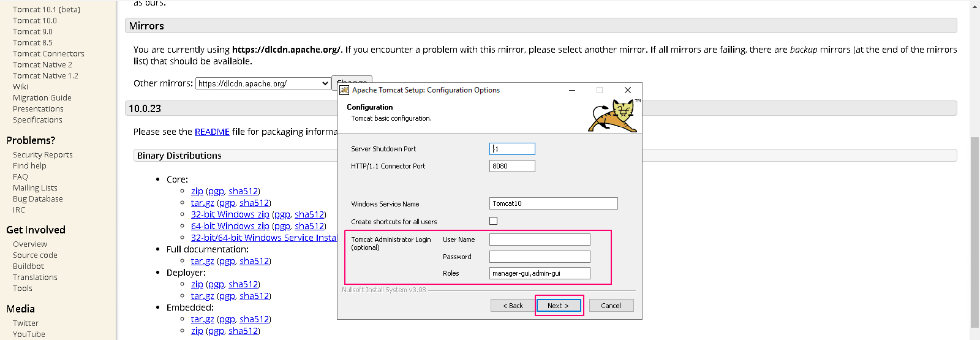Open Full documentation tar.gz link
This screenshot has width=980, height=340.
203,261
